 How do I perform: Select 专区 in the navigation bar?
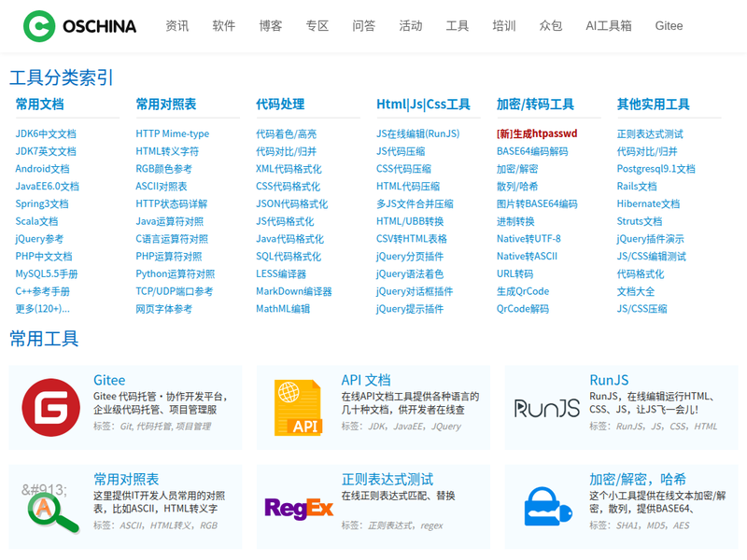click(x=317, y=26)
